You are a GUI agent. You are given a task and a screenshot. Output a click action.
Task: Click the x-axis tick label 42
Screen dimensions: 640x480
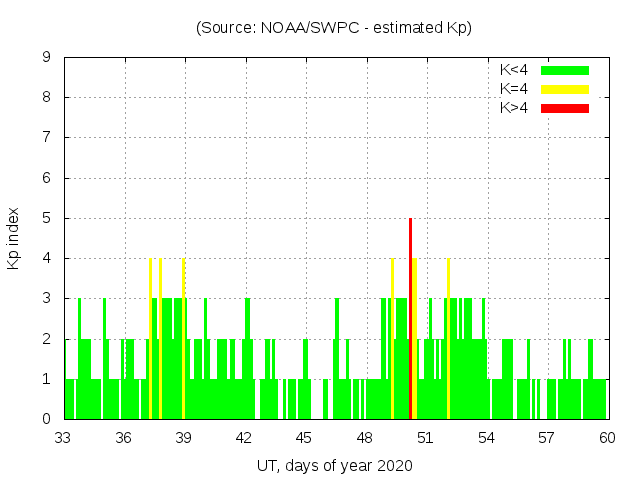(245, 438)
